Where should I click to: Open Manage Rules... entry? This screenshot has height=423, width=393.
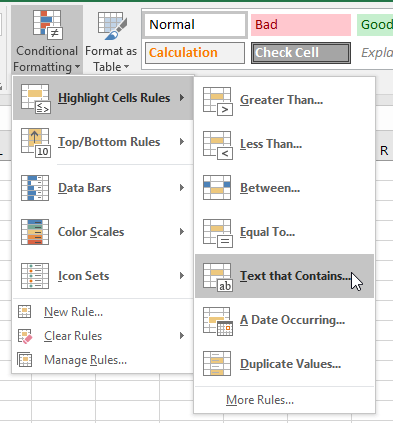[103, 360]
